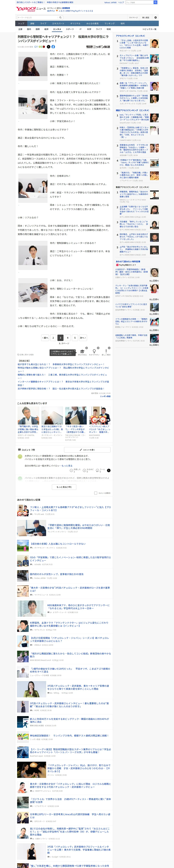Open thumbnail of 「専門職大学」 recommended article

coord(28,415)
